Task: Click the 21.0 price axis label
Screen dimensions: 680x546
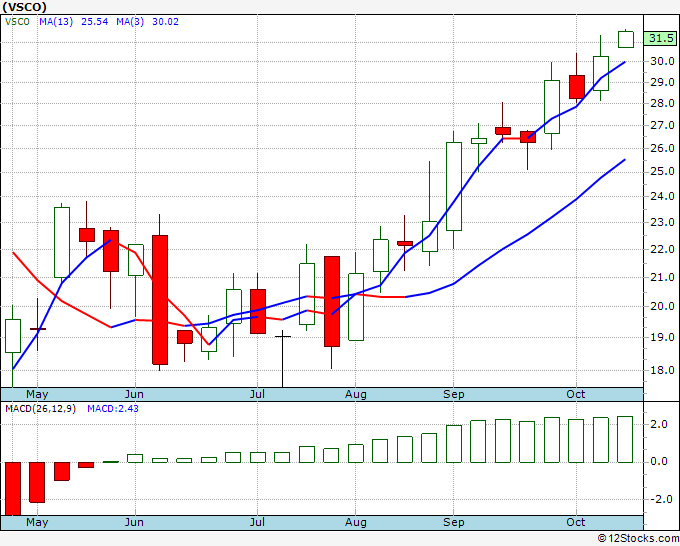Action: [662, 277]
